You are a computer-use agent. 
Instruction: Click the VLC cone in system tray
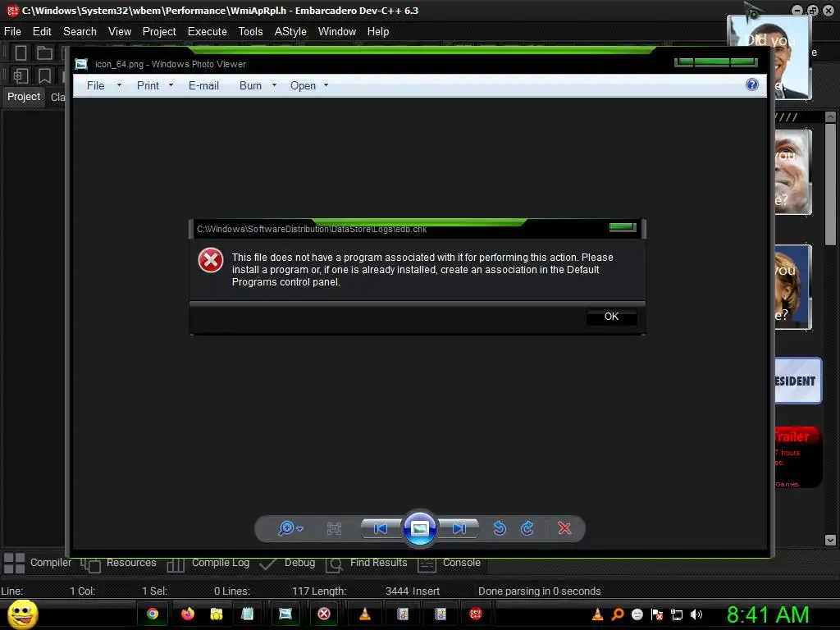click(x=598, y=614)
